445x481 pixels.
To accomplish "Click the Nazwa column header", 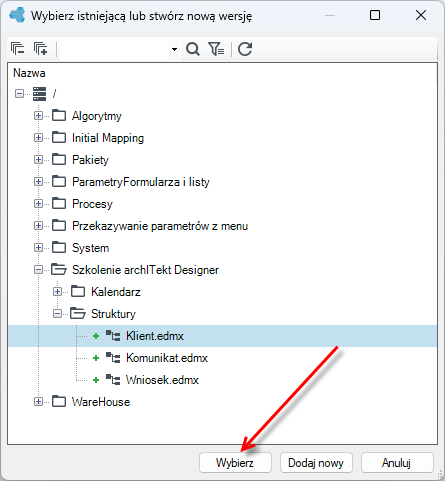I will pos(29,73).
